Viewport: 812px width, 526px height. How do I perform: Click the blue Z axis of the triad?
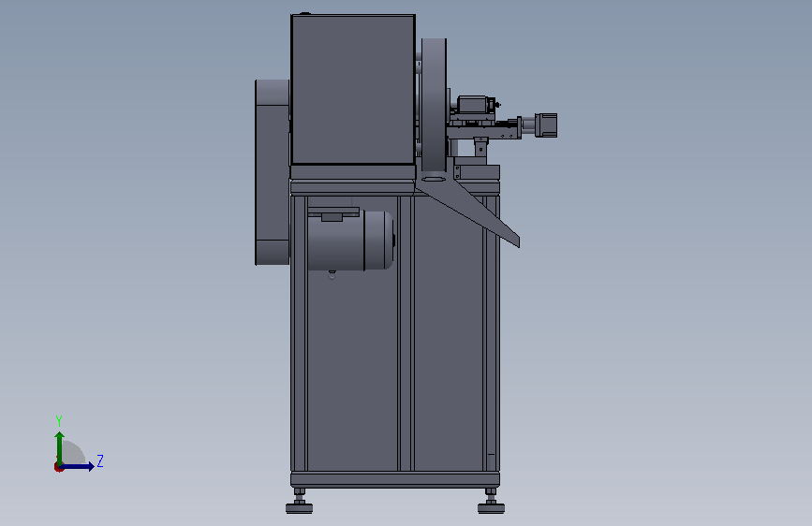coord(78,466)
